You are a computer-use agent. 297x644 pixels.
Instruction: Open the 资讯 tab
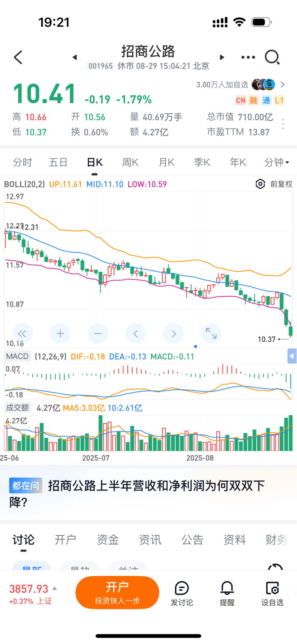[x=150, y=540]
